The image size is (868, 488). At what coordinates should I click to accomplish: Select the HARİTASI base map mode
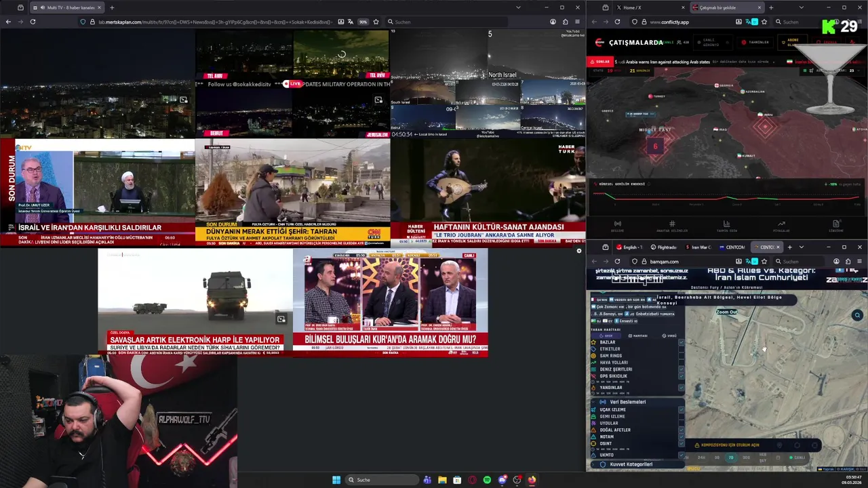pos(638,335)
